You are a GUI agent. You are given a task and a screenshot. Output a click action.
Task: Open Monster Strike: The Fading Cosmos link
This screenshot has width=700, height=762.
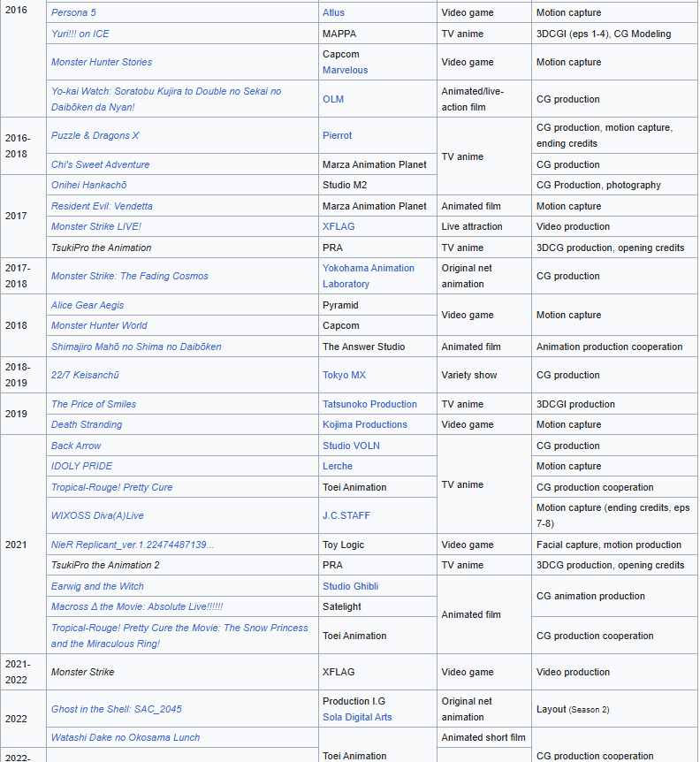(129, 276)
